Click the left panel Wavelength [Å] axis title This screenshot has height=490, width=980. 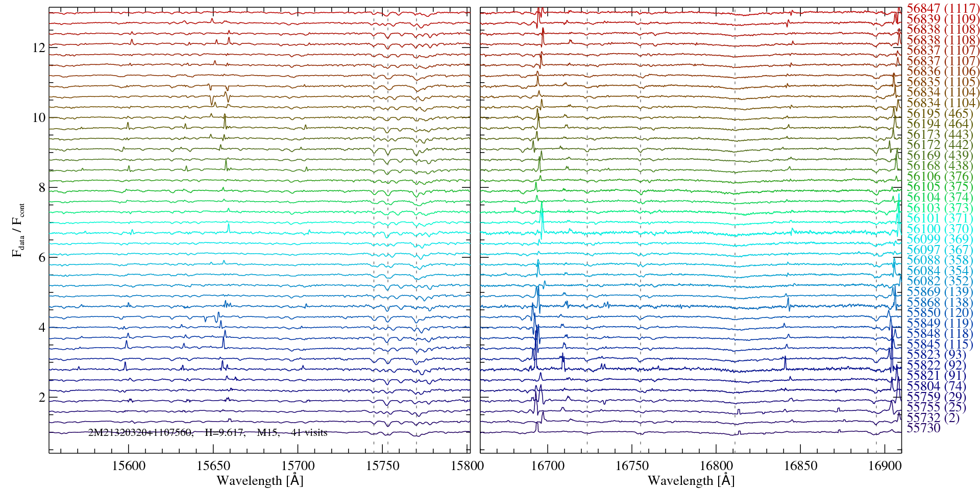coord(260,480)
